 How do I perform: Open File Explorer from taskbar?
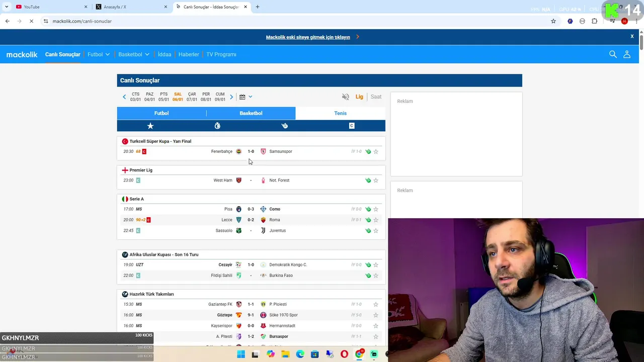(x=285, y=354)
